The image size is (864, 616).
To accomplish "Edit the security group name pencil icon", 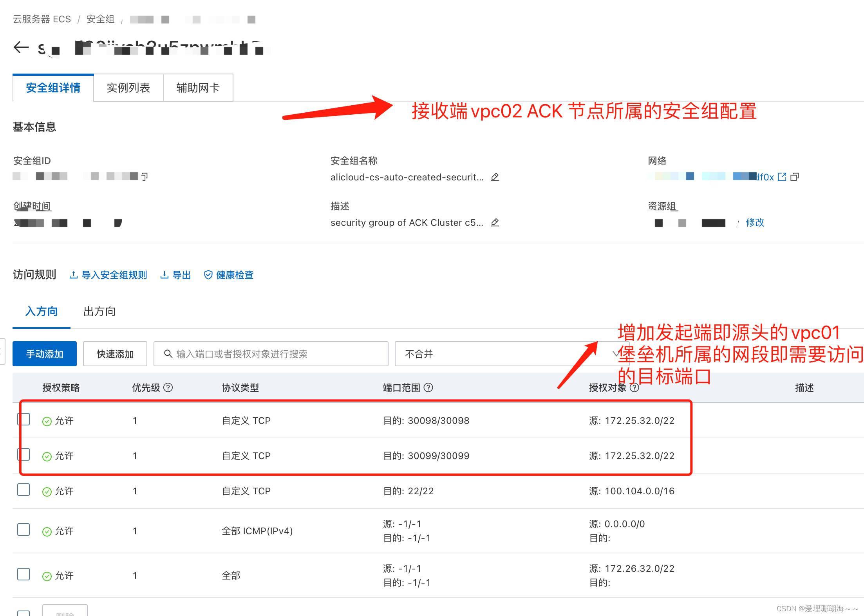I will (495, 177).
